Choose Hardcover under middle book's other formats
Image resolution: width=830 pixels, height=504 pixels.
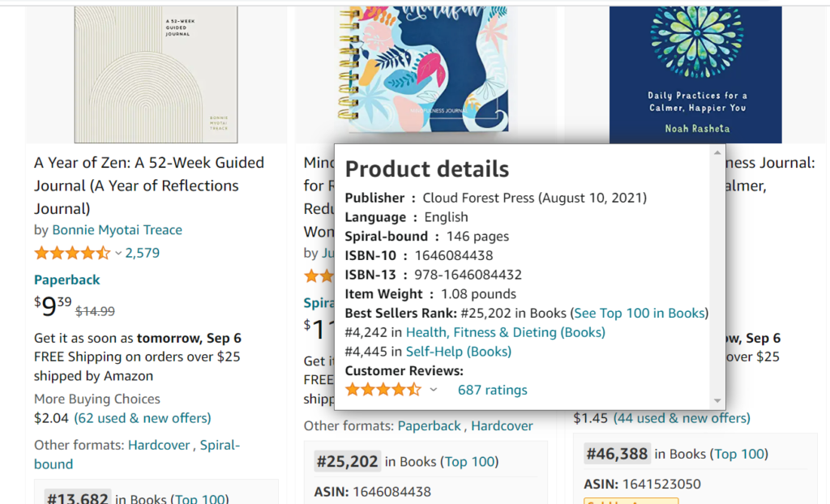(502, 426)
